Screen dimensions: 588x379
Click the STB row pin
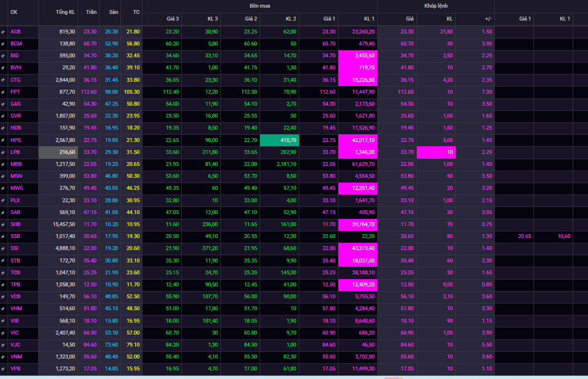[x=3, y=261]
